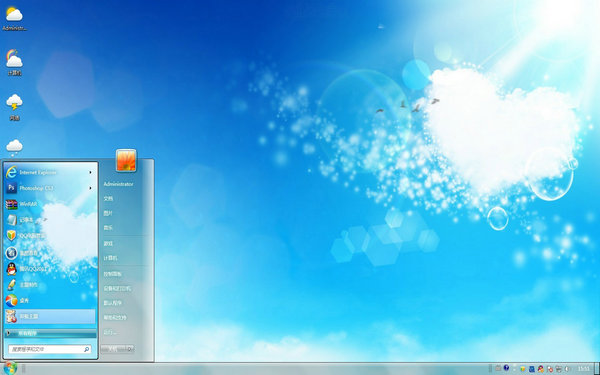The image size is (600, 375).
Task: Expand the All Programs list
Action: [50, 333]
